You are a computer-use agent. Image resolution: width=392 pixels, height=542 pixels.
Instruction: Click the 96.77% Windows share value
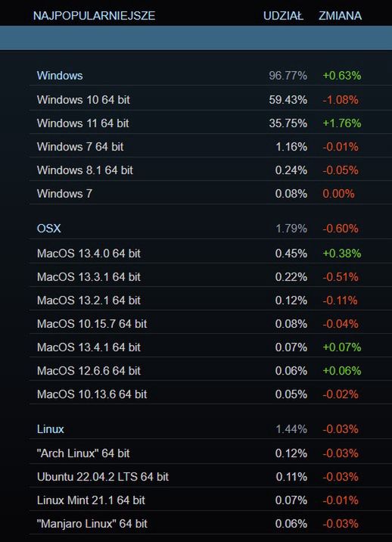(288, 76)
